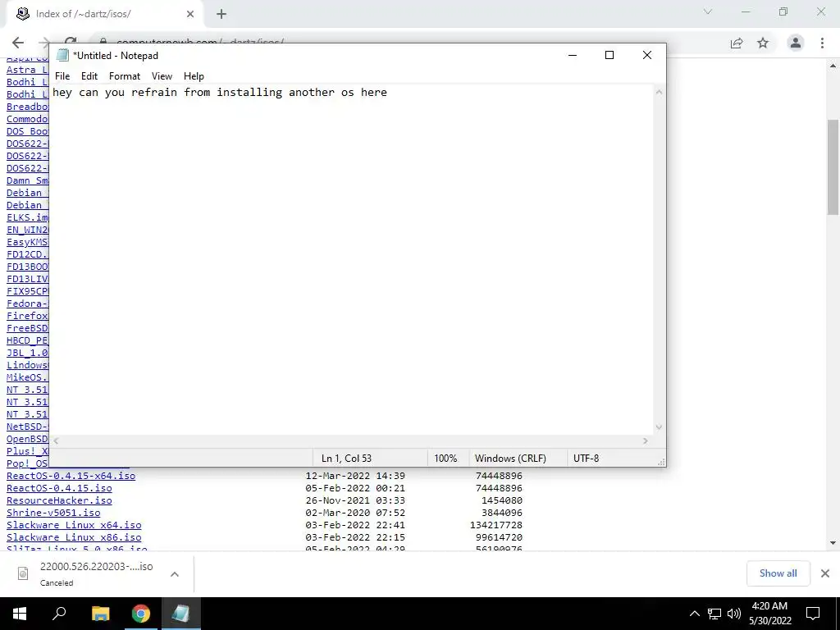Open the Damn Sm… link in browser list
The height and width of the screenshot is (630, 840).
pyautogui.click(x=27, y=180)
